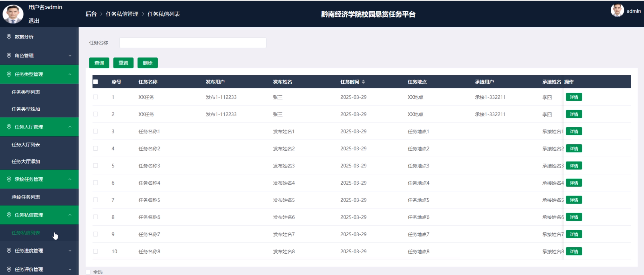
Task: Focus the 任务名称 search input field
Action: [x=193, y=43]
